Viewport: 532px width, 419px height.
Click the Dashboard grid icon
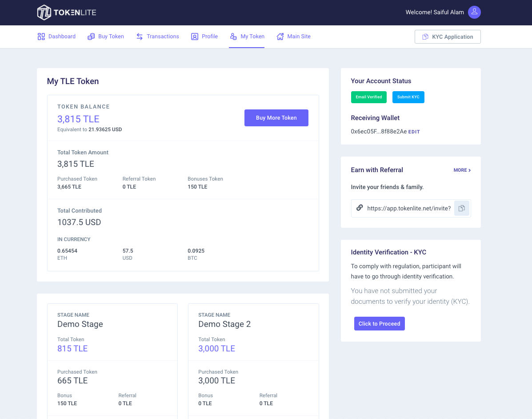point(41,36)
